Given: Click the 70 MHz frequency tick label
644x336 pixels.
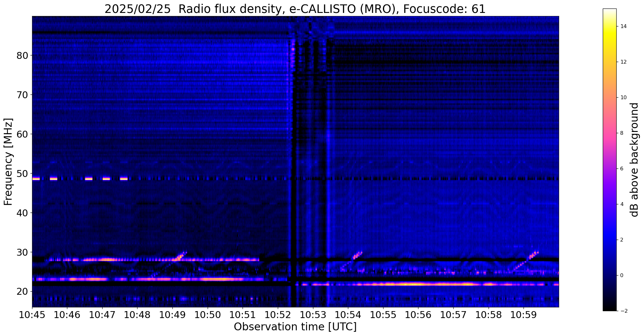Looking at the screenshot, I should pos(22,95).
